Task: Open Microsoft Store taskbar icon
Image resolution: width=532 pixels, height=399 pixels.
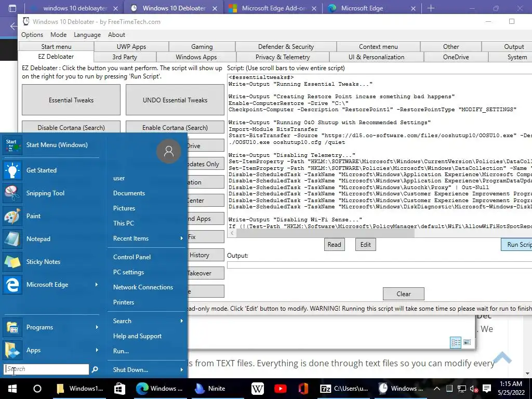Action: (x=119, y=389)
